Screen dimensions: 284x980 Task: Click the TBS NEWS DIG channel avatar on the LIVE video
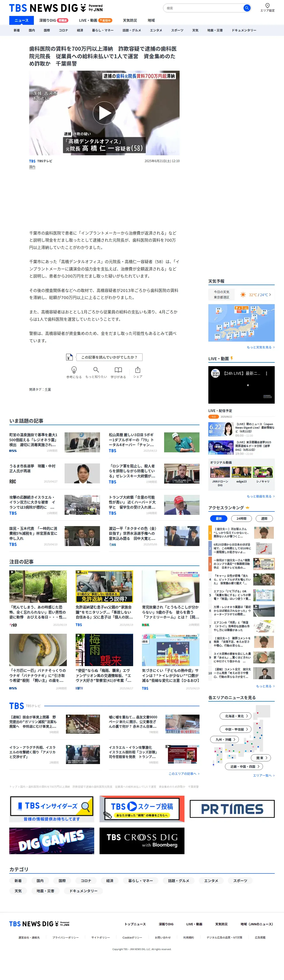[x=216, y=373]
